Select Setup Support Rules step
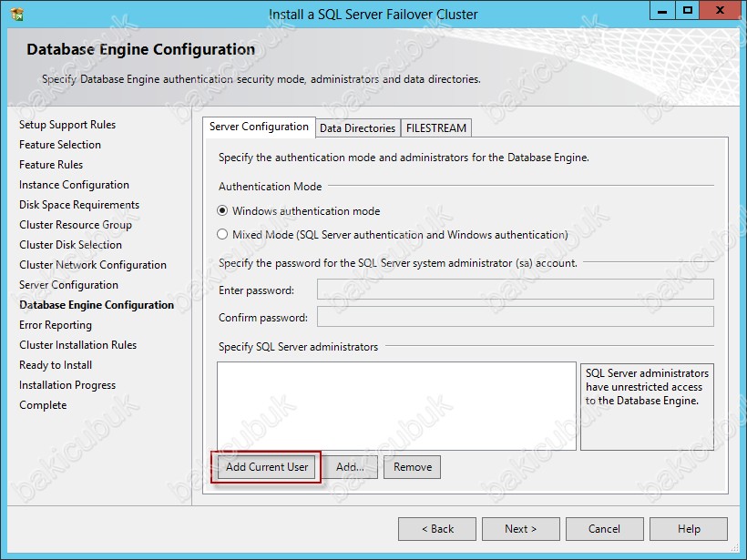The width and height of the screenshot is (747, 560). [67, 125]
